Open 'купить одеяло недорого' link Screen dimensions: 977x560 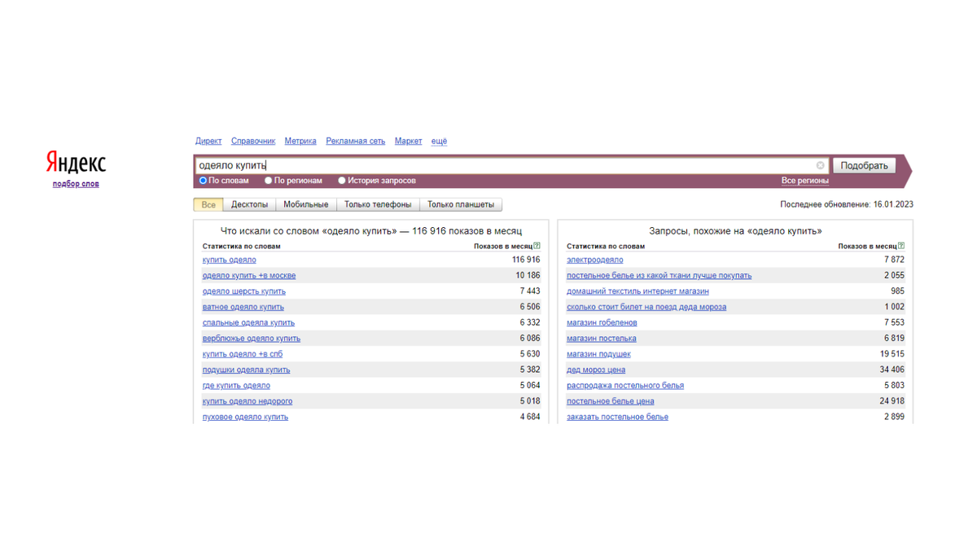click(248, 400)
